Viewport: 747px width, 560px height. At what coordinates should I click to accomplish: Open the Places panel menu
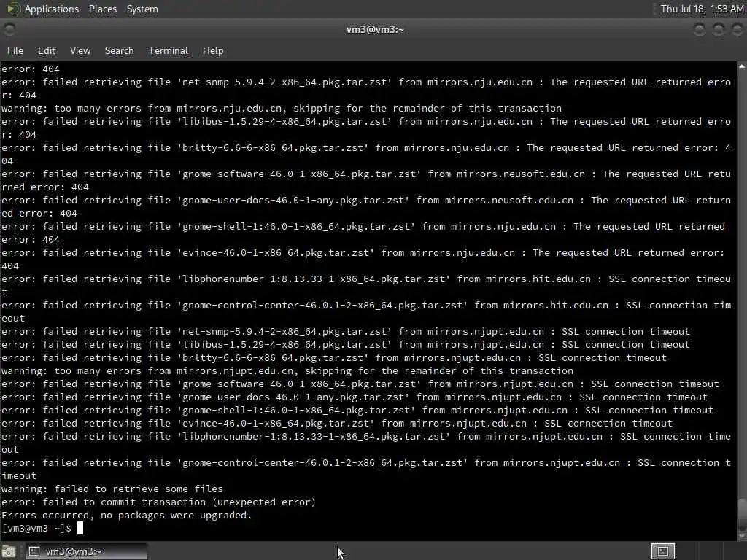click(x=102, y=9)
